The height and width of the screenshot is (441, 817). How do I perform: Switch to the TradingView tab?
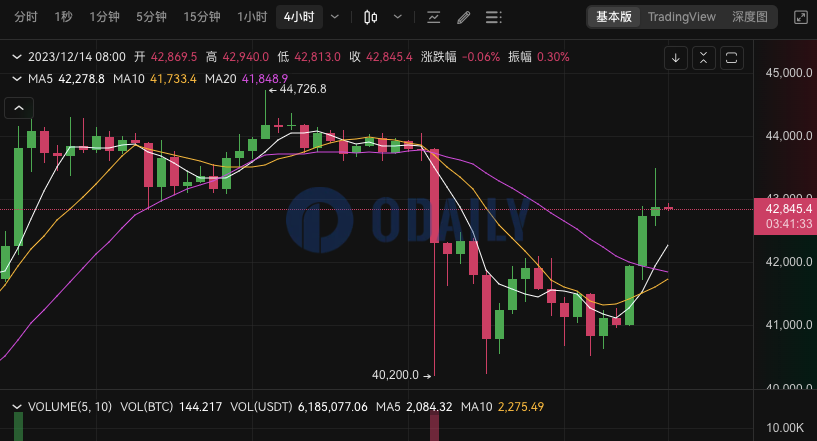681,17
